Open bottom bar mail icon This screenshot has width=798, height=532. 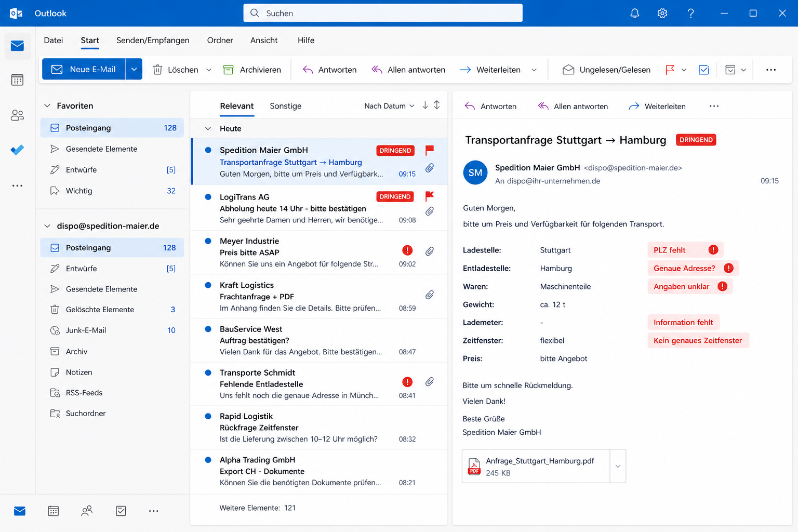(x=20, y=511)
